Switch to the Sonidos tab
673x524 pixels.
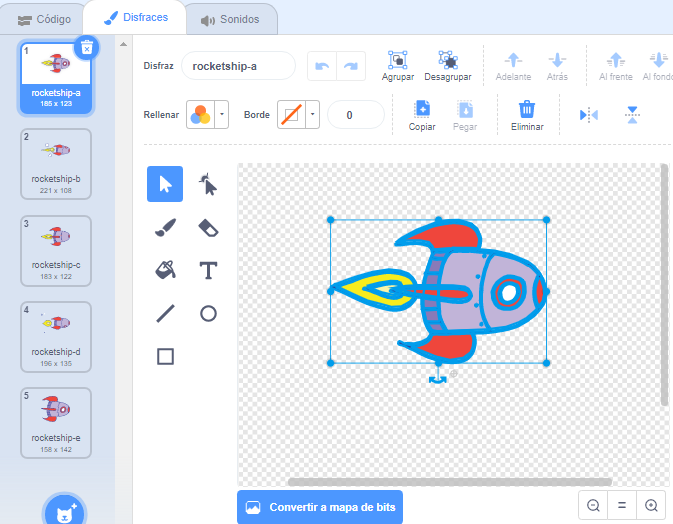pos(230,19)
